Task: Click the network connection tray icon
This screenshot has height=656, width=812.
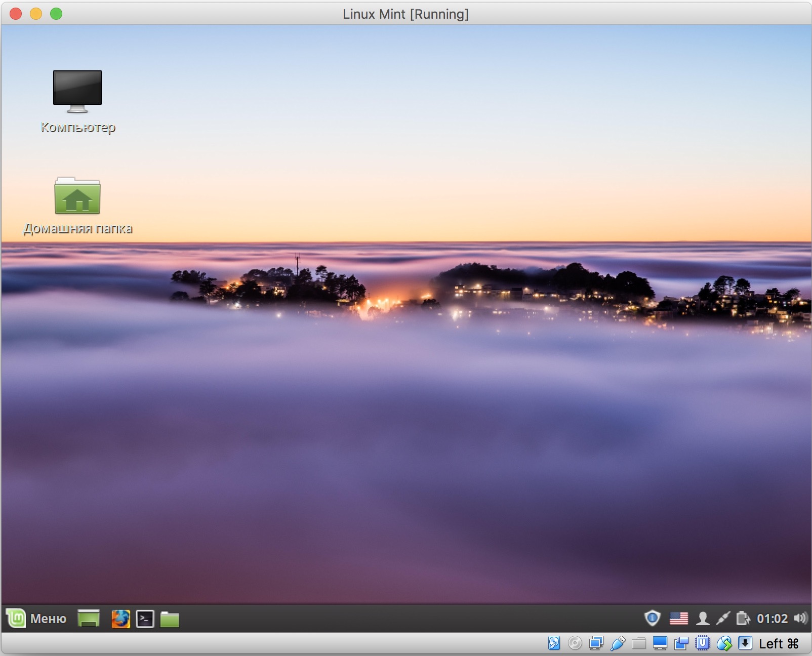Action: tap(723, 619)
